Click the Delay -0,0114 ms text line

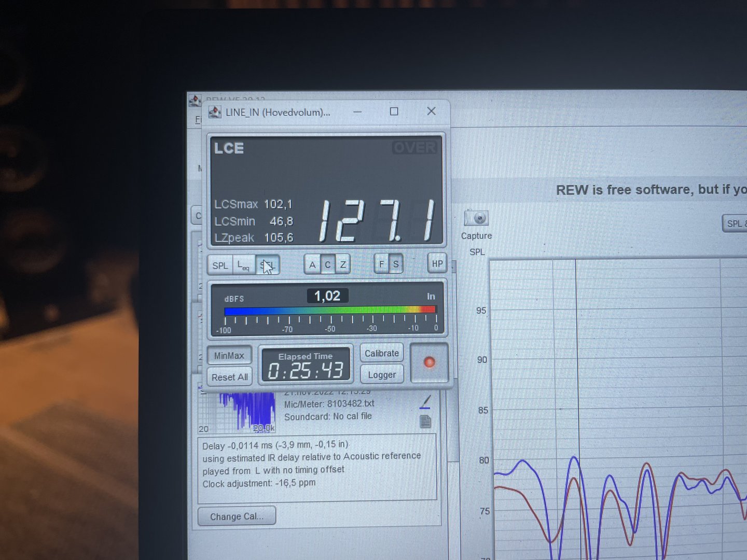coord(275,445)
